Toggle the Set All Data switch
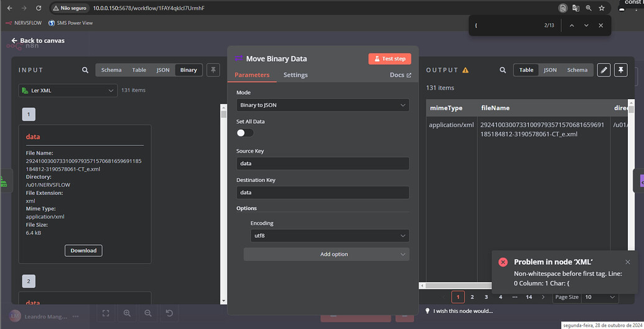The width and height of the screenshot is (644, 329). click(245, 133)
